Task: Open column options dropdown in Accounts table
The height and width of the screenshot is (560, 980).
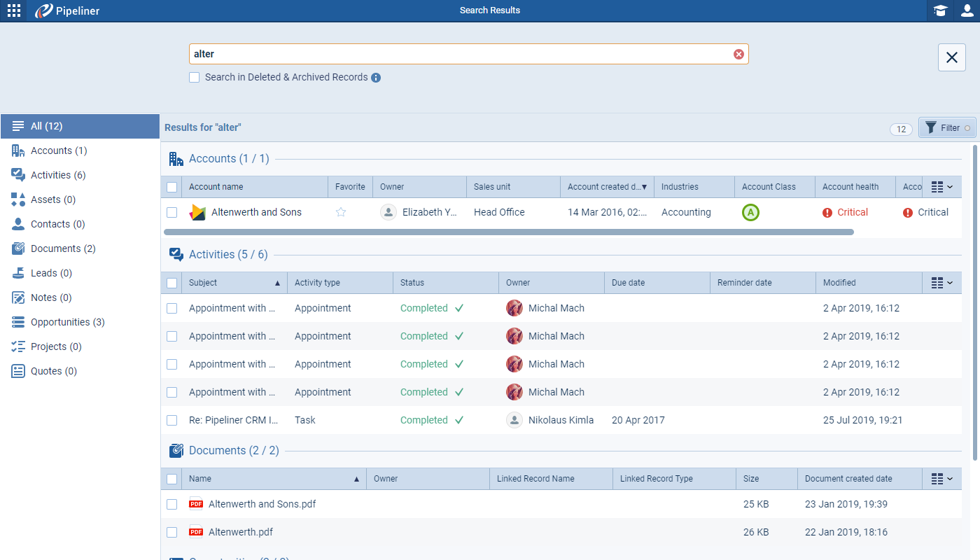Action: click(x=941, y=187)
